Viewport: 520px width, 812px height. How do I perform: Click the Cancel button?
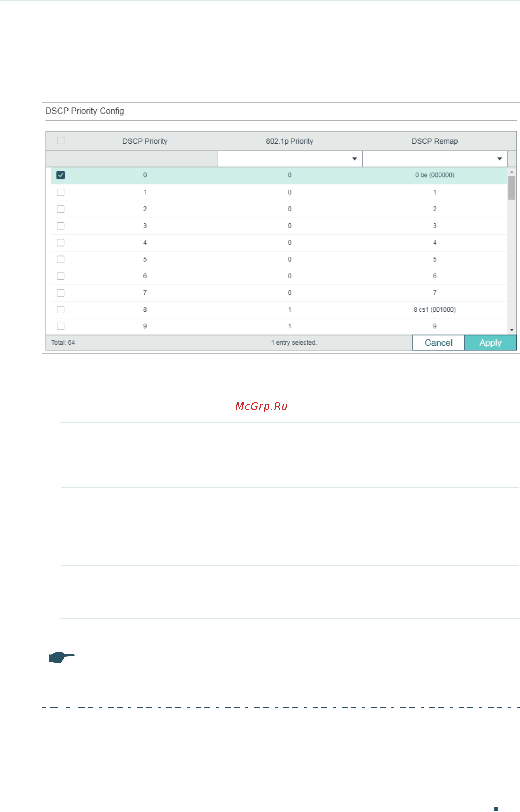(x=438, y=342)
